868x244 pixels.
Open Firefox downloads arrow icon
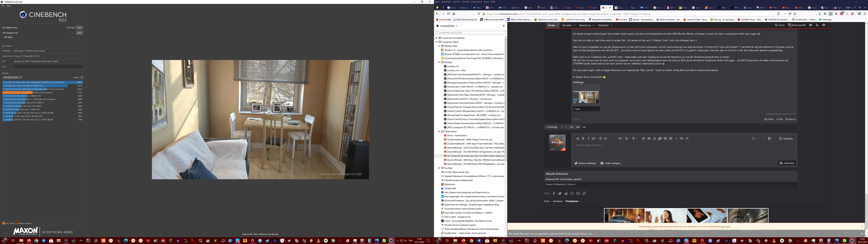820,14
